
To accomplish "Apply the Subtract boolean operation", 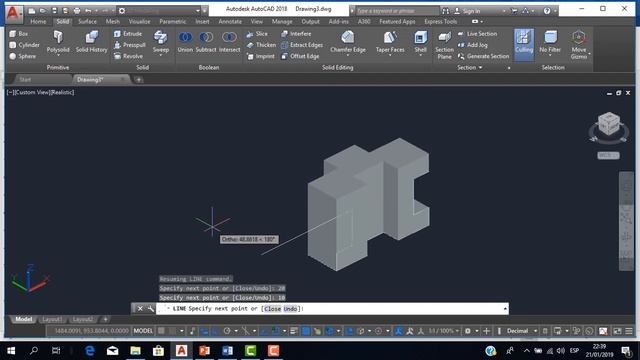I will (206, 42).
